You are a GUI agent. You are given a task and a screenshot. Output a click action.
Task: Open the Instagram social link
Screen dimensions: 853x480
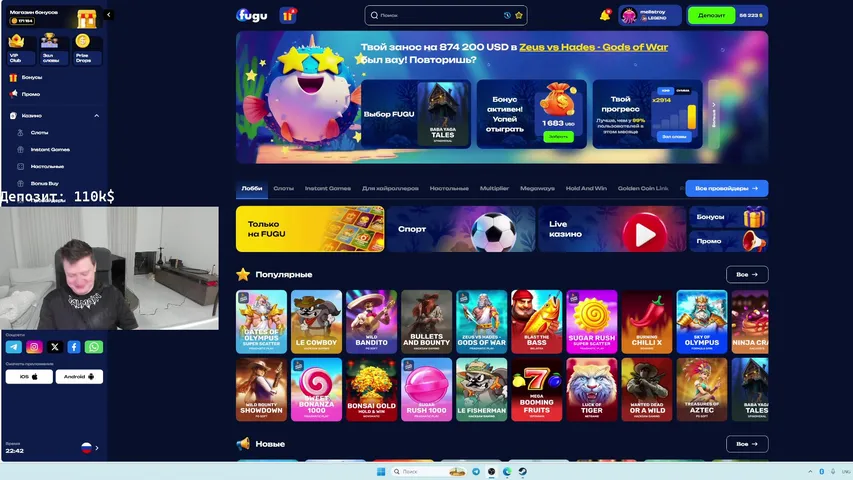coord(34,347)
